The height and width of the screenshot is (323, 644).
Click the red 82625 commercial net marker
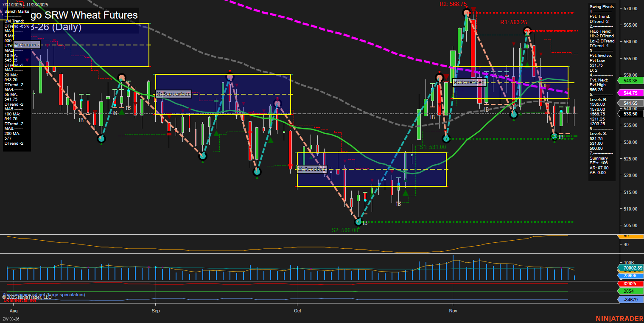[x=631, y=284]
